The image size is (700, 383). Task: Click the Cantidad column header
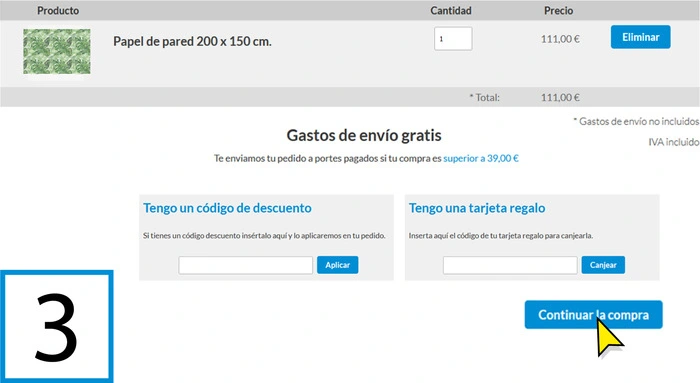click(x=450, y=10)
